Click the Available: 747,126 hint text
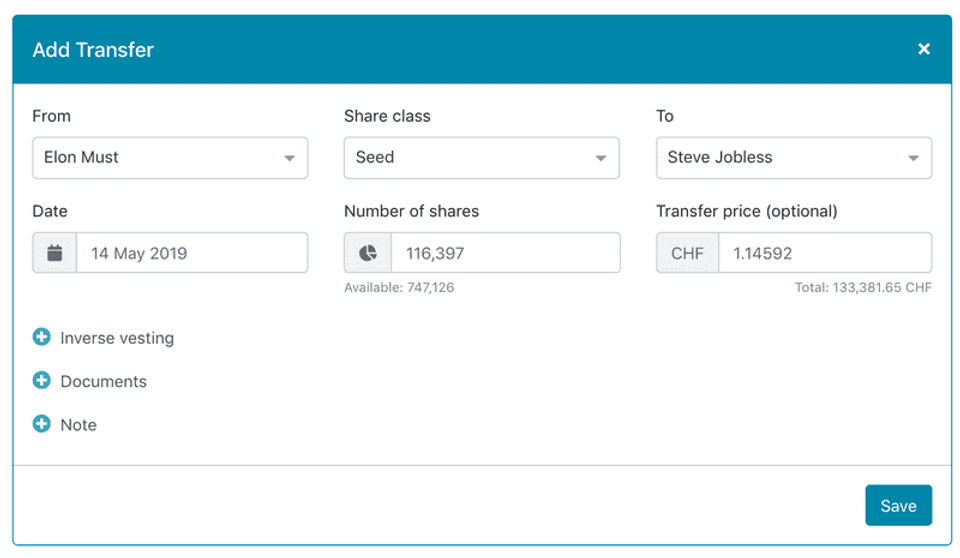 [399, 288]
